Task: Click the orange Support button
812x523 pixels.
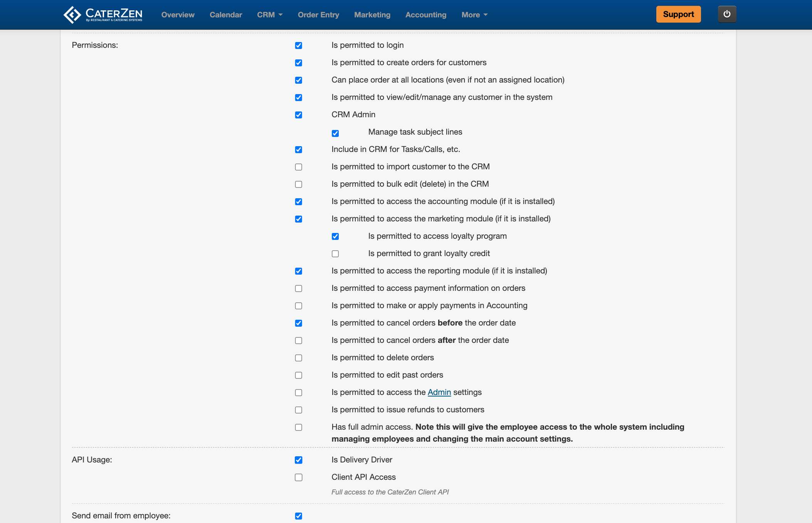Action: coord(678,14)
